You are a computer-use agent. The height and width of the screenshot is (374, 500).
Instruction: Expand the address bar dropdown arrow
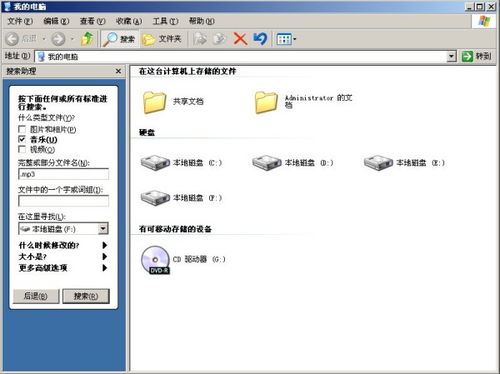click(451, 56)
